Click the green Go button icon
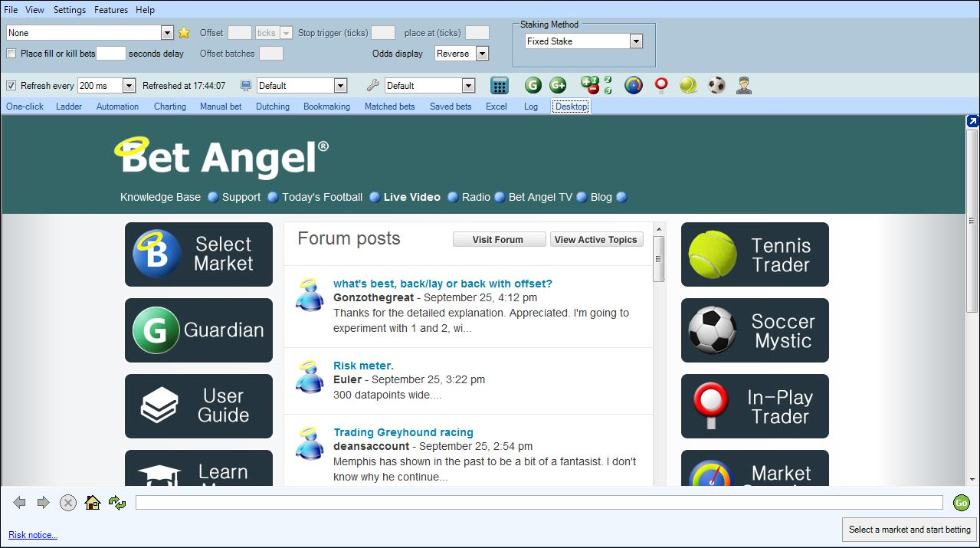This screenshot has height=548, width=980. 961,503
